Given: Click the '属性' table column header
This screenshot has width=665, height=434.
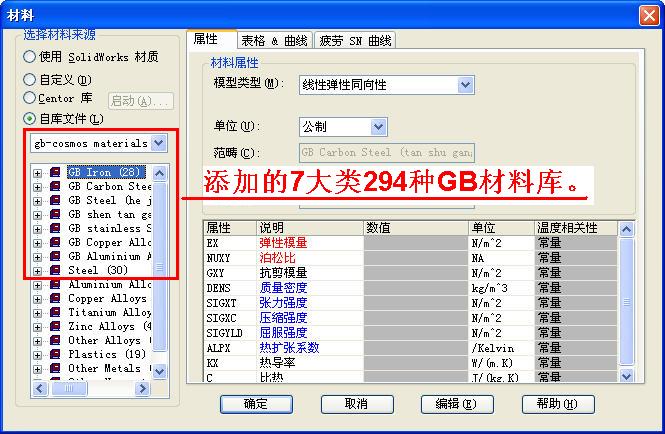Looking at the screenshot, I should 230,228.
